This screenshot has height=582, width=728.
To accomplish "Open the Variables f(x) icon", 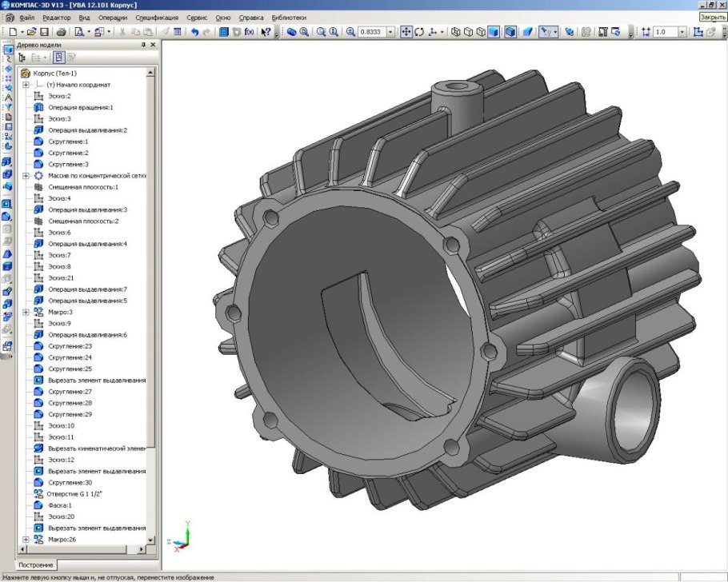I will pyautogui.click(x=249, y=32).
